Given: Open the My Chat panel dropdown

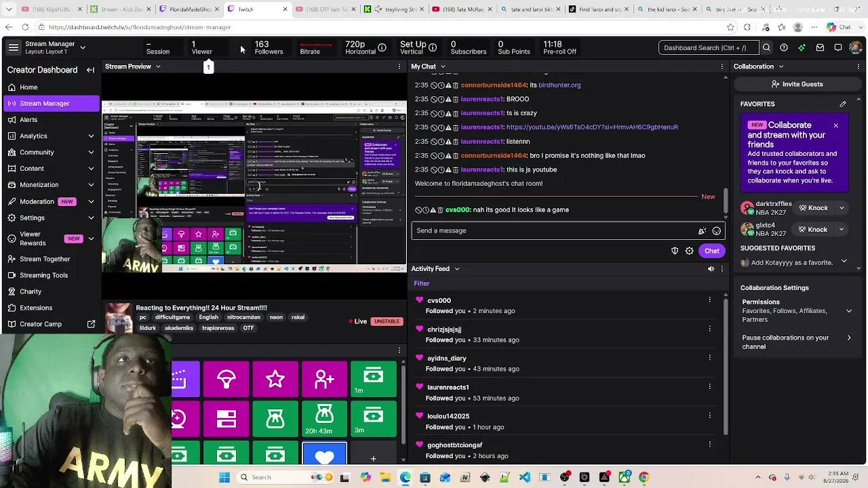Looking at the screenshot, I should (443, 66).
